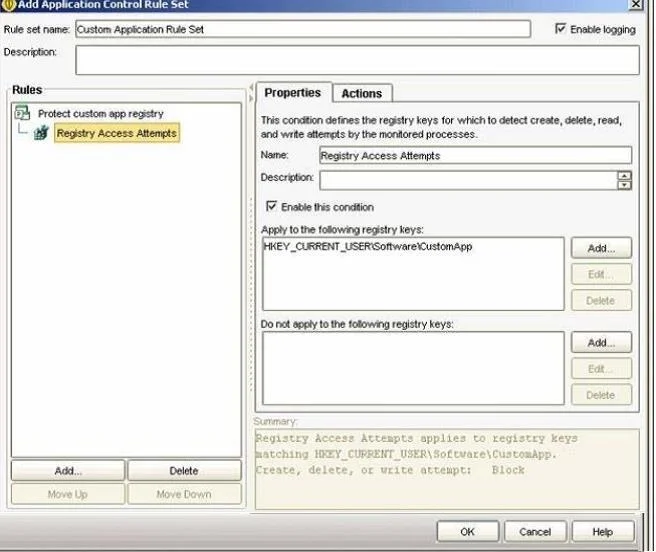Collapse the rules pane splitter arrow
This screenshot has width=656, height=552.
(x=251, y=88)
